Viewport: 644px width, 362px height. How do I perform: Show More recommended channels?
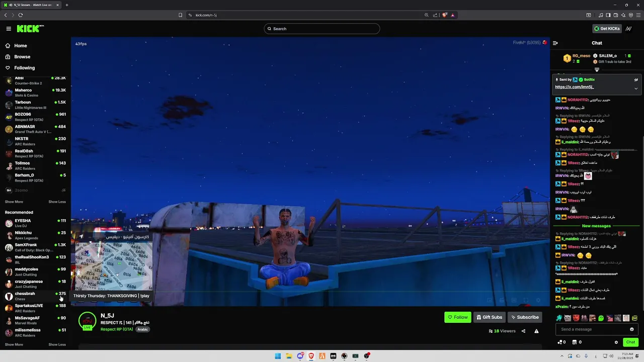tap(14, 344)
